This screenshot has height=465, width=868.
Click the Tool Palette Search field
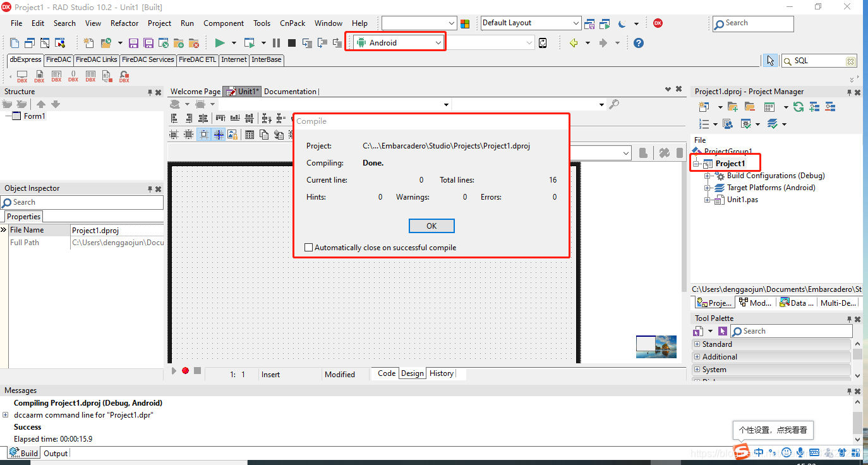[x=792, y=331]
